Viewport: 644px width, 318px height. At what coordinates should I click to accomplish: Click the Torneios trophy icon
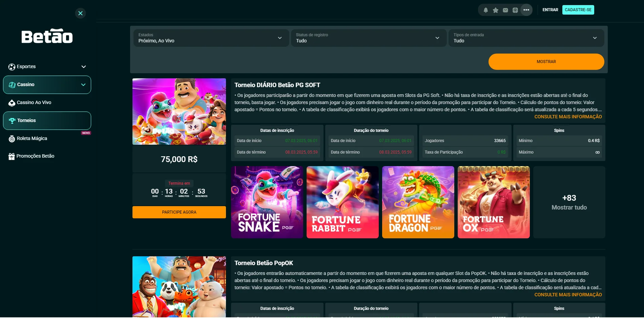[12, 121]
